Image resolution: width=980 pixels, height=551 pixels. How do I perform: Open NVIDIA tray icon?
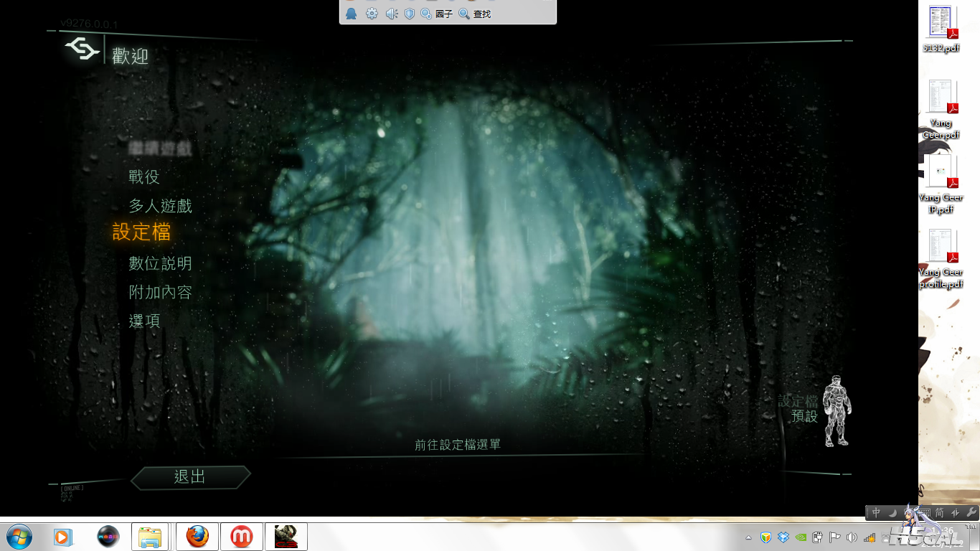[x=801, y=537]
